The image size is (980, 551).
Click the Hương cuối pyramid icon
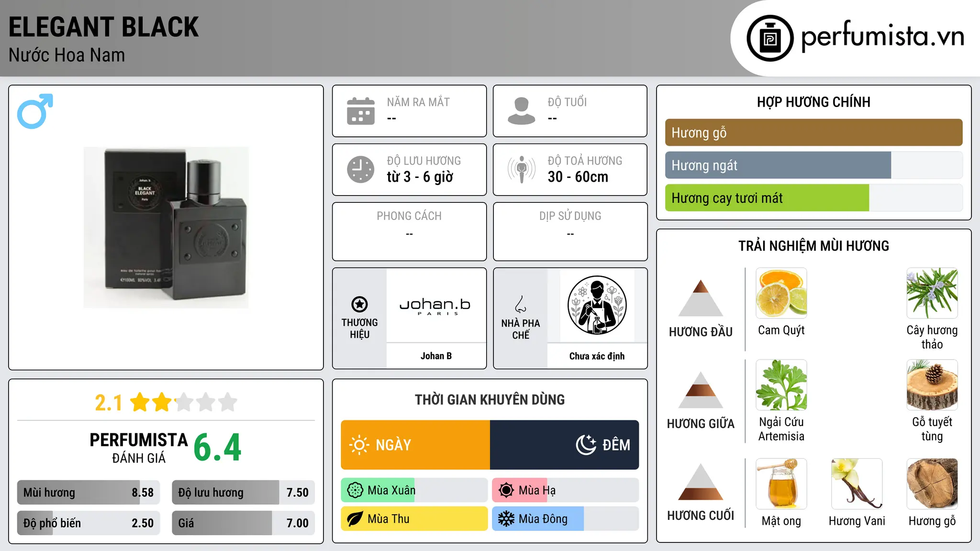click(701, 482)
